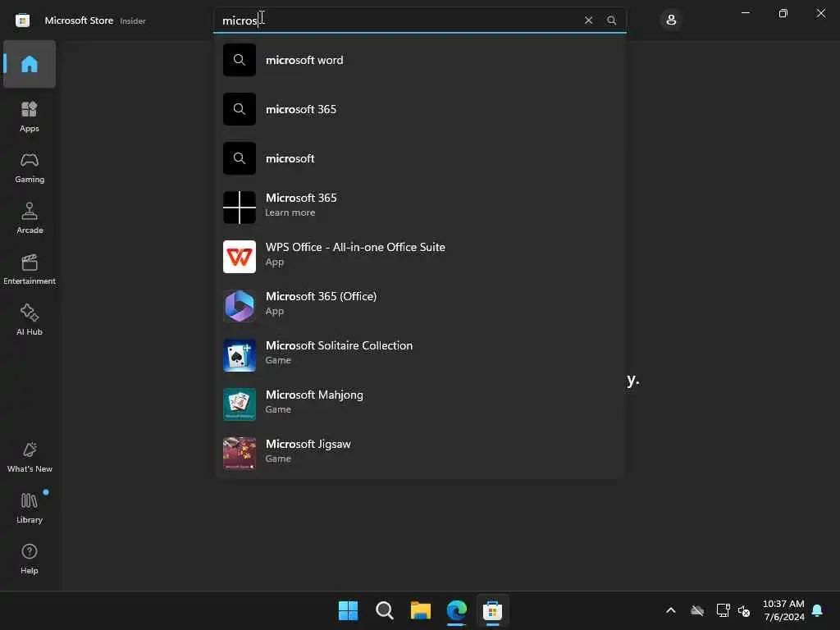This screenshot has height=630, width=840.
Task: Click Microsoft Store taskbar icon
Action: [x=492, y=610]
